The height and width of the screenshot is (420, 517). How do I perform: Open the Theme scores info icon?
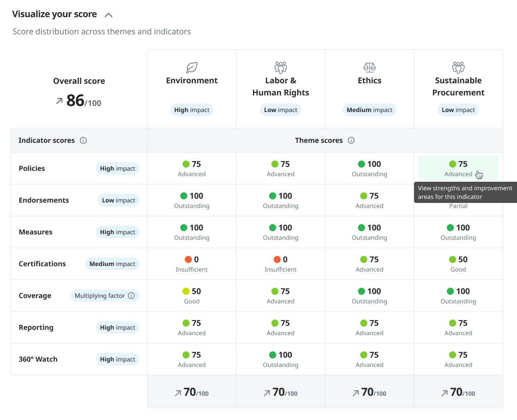pos(351,140)
